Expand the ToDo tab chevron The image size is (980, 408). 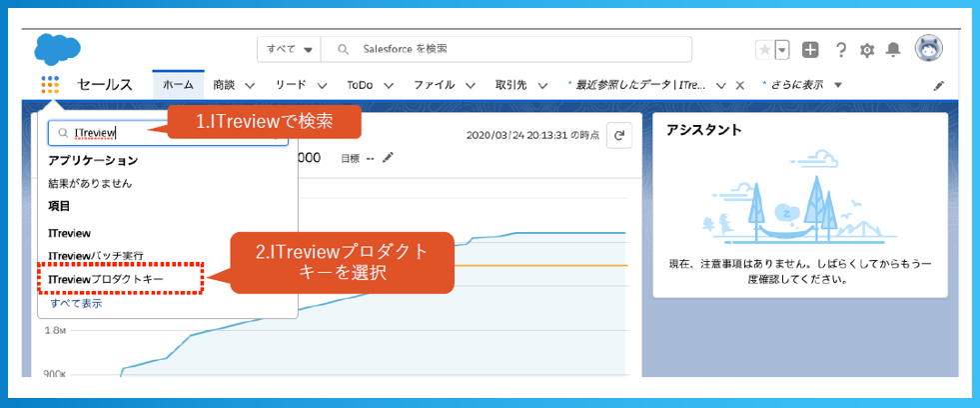pos(389,85)
